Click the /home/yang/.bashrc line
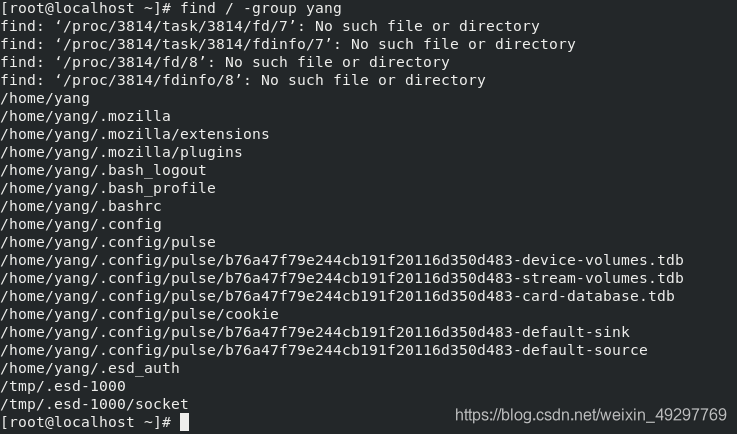Viewport: 737px width, 434px height. click(81, 206)
